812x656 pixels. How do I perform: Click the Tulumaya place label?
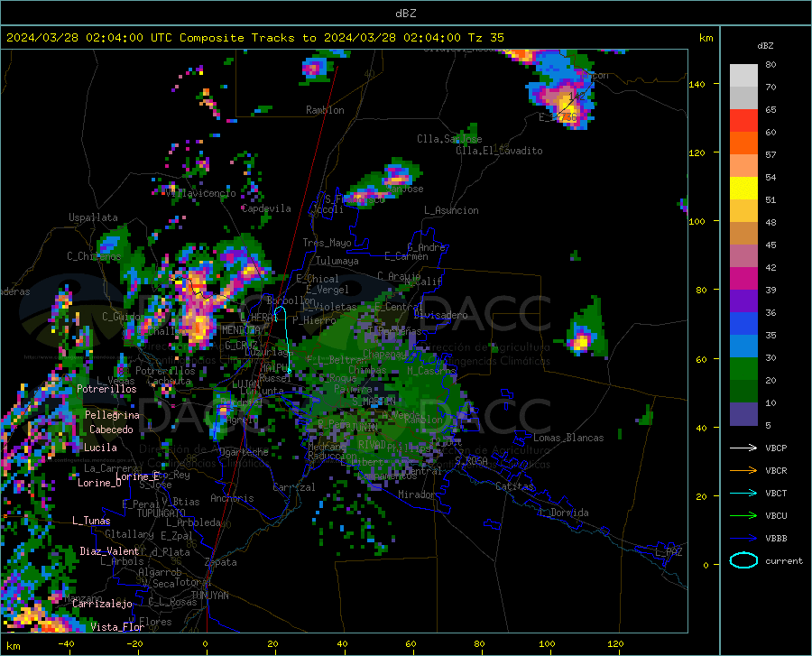(337, 261)
